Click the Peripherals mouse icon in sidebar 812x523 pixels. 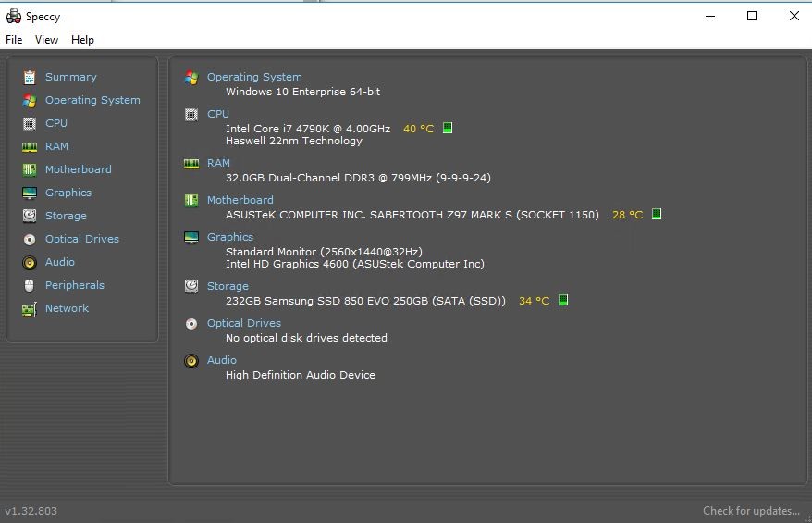(30, 285)
